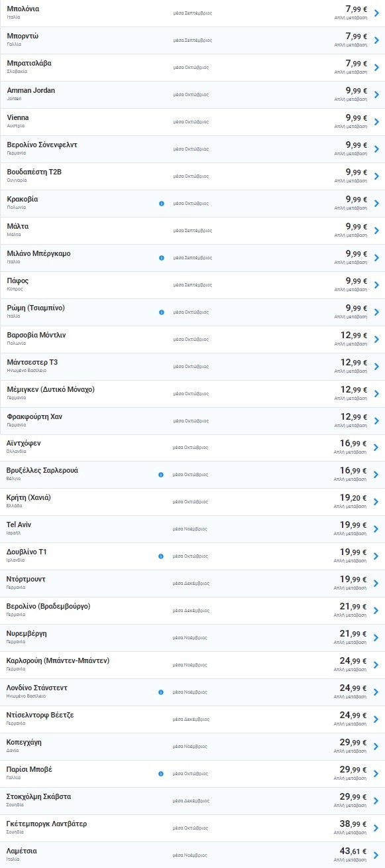Image resolution: width=385 pixels, height=868 pixels.
Task: Open the chevron for Βουδαπέστη T2B
Action: point(376,176)
